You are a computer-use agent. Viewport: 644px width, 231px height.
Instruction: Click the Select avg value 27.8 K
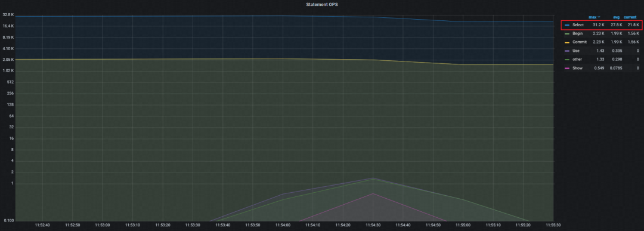pyautogui.click(x=617, y=25)
